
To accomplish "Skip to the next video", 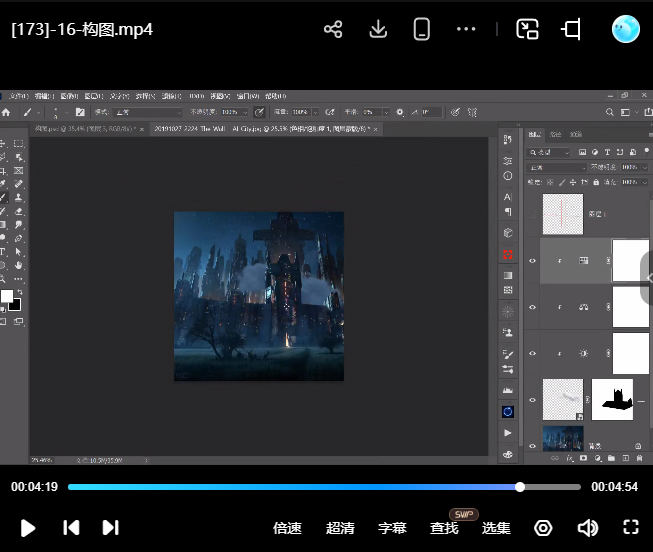I will [111, 527].
